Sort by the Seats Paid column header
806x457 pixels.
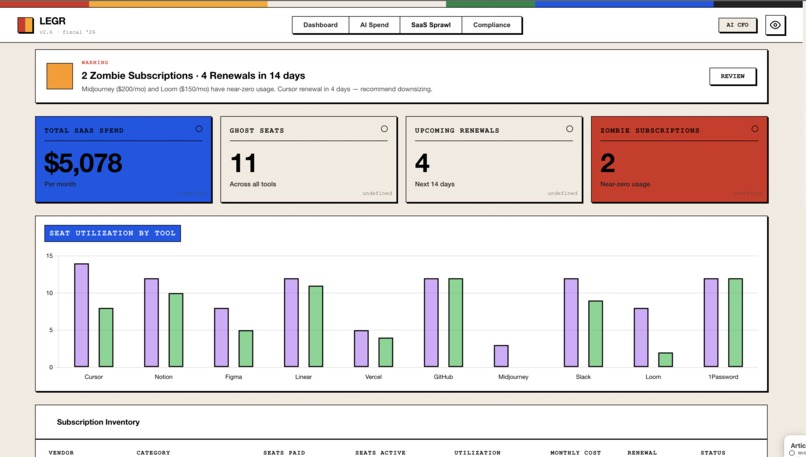[284, 453]
